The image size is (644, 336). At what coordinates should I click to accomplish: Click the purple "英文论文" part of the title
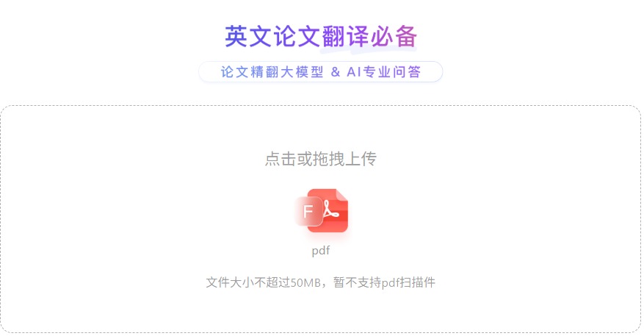(272, 37)
